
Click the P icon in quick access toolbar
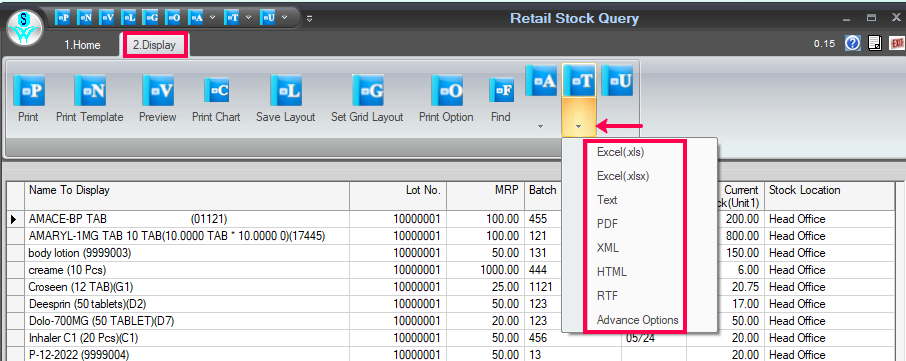[62, 17]
